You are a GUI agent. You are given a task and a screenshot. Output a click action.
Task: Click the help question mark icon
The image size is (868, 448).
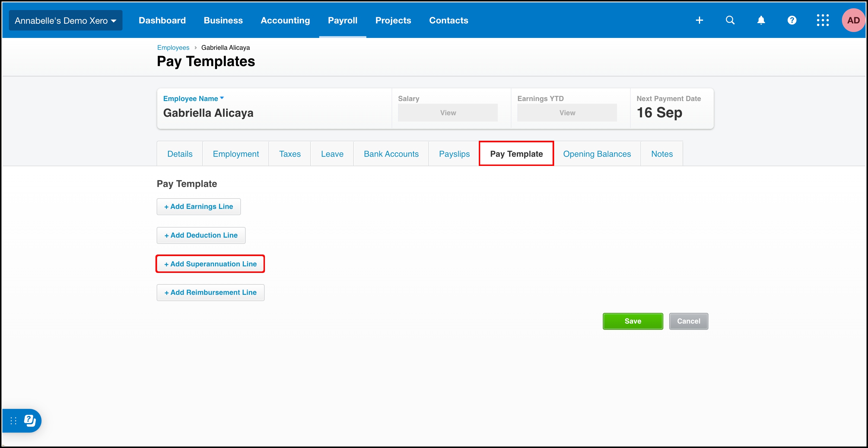pos(792,20)
